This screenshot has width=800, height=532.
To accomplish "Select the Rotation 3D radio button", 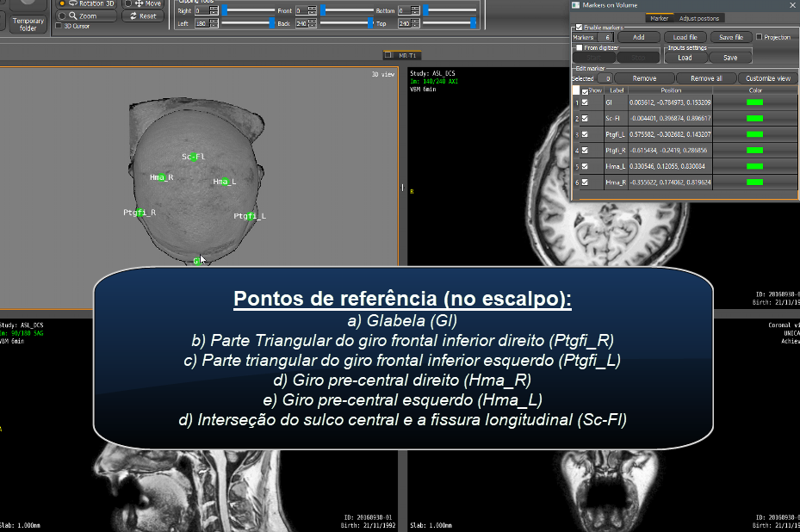I will [x=63, y=3].
